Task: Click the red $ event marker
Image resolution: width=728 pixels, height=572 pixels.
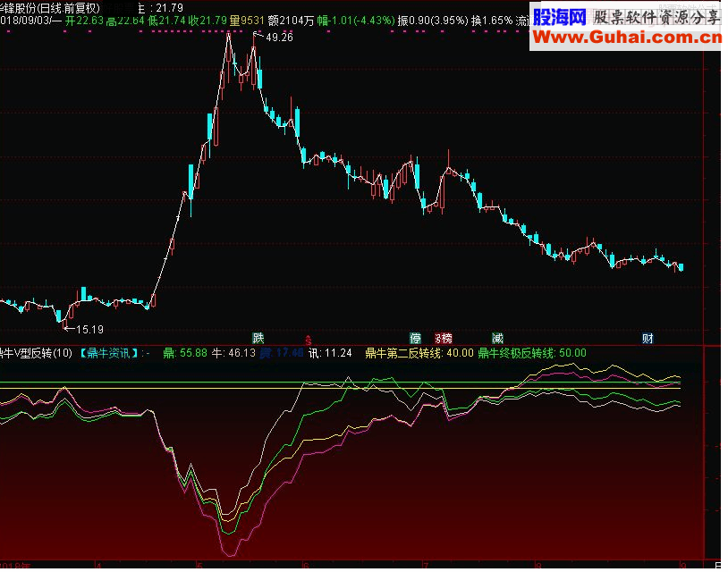Action: tap(308, 340)
